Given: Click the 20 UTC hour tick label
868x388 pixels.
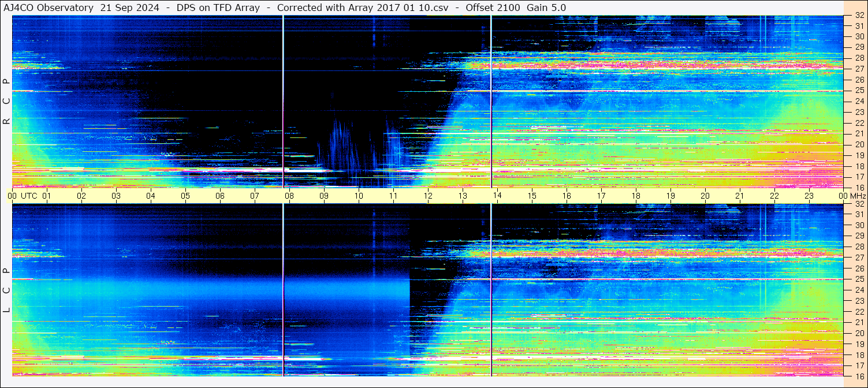Looking at the screenshot, I should [x=705, y=196].
